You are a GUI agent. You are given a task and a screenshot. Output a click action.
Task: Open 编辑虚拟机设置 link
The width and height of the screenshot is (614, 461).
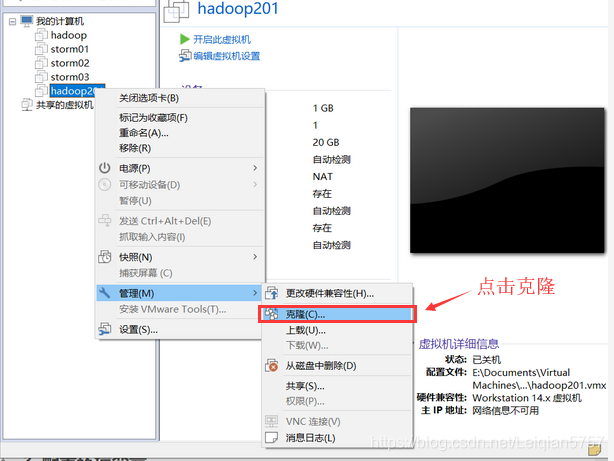coord(226,56)
